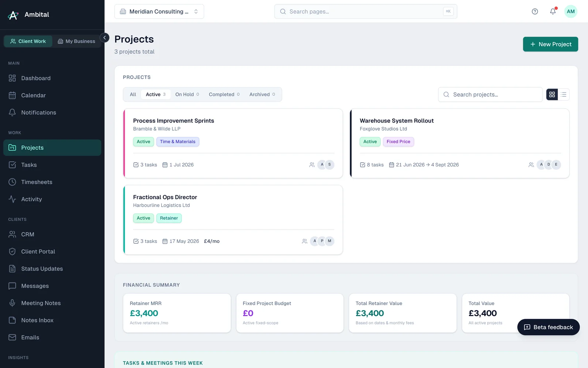The width and height of the screenshot is (588, 368).
Task: Open Emails in sidebar
Action: (52, 337)
